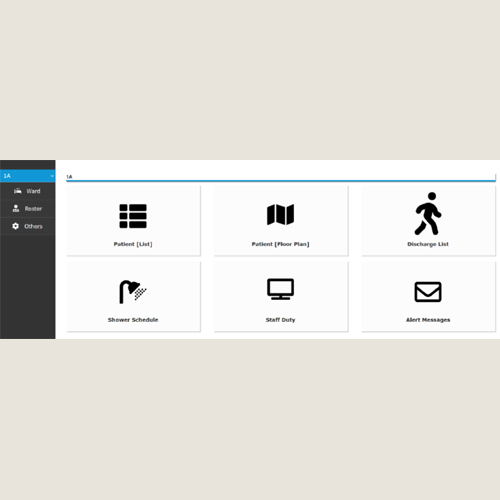
Task: Click the gear icon beside Others
Action: [15, 226]
